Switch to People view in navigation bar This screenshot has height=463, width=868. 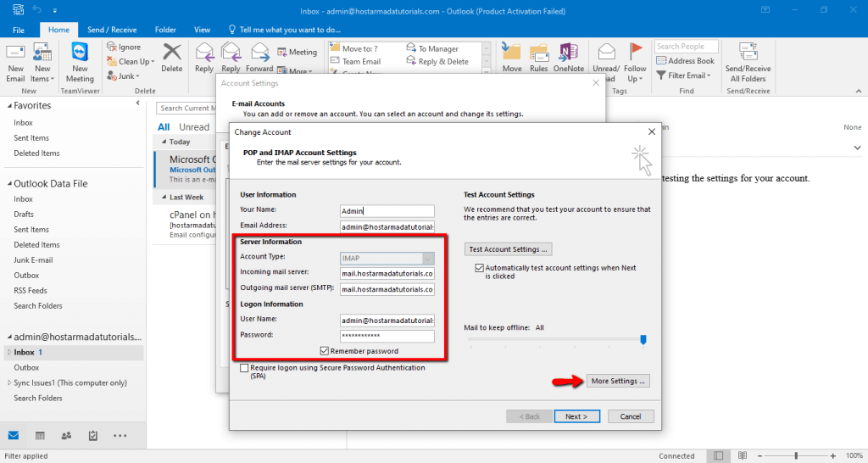[66, 435]
